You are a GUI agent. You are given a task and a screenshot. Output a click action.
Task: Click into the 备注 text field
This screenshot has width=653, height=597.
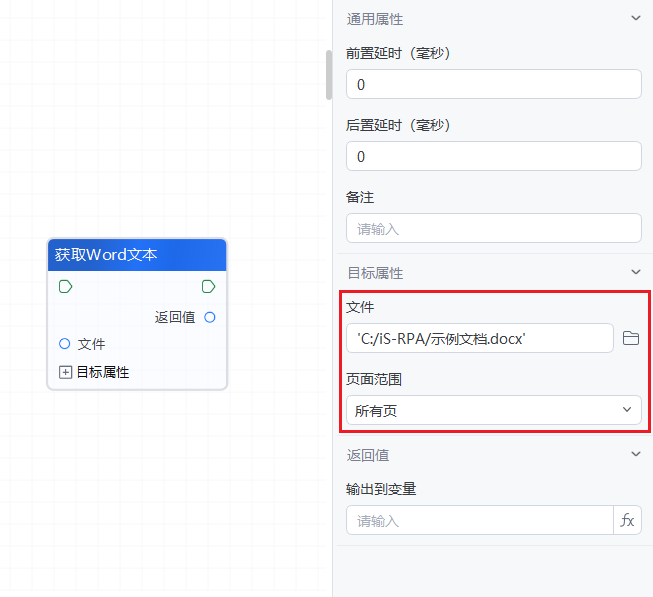[493, 228]
